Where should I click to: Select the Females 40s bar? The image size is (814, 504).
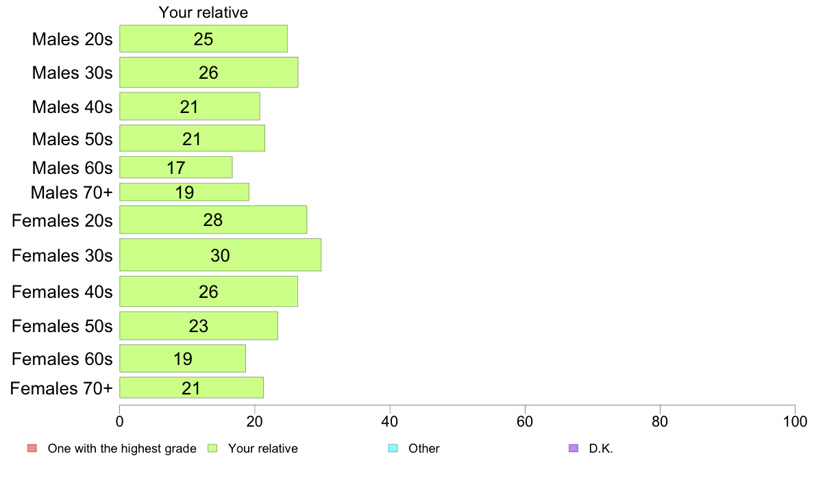point(209,291)
